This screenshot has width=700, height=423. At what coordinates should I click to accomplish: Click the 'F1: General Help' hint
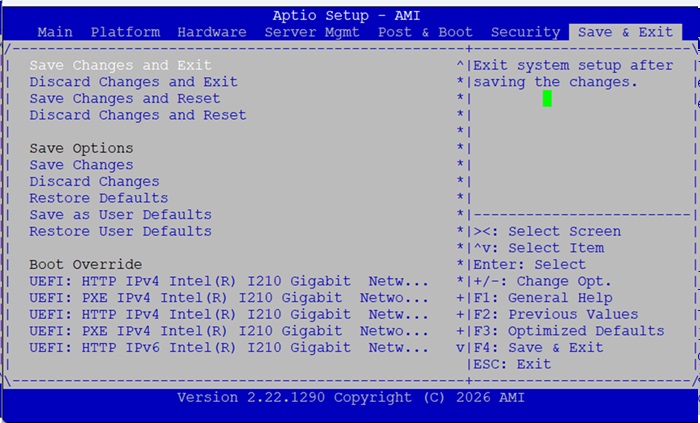pyautogui.click(x=543, y=298)
